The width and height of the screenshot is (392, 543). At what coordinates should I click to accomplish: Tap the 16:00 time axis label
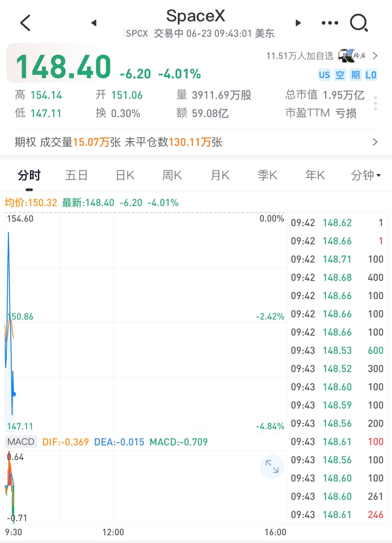(x=275, y=532)
